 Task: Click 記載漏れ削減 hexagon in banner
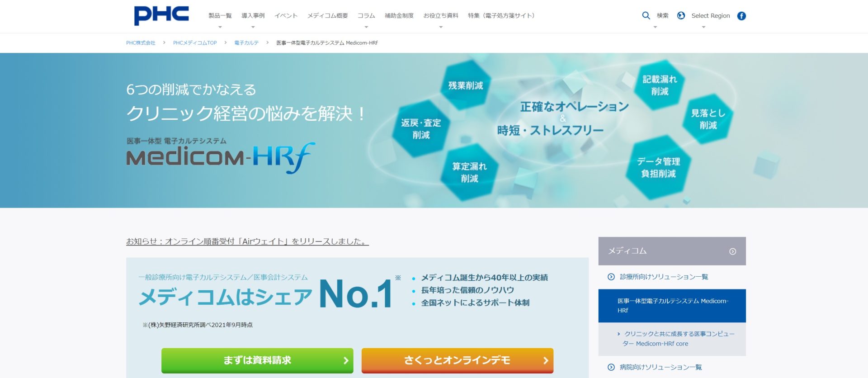pos(660,85)
